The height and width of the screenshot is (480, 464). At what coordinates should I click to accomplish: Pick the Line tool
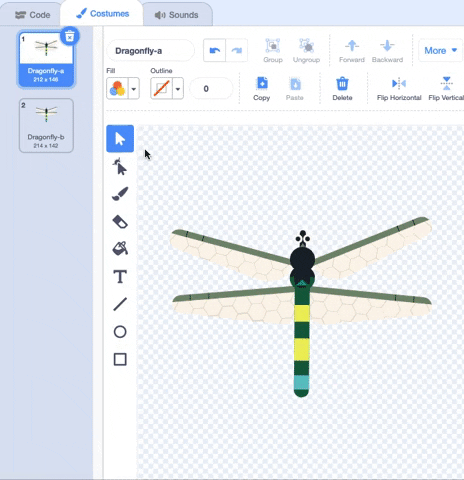[x=120, y=304]
